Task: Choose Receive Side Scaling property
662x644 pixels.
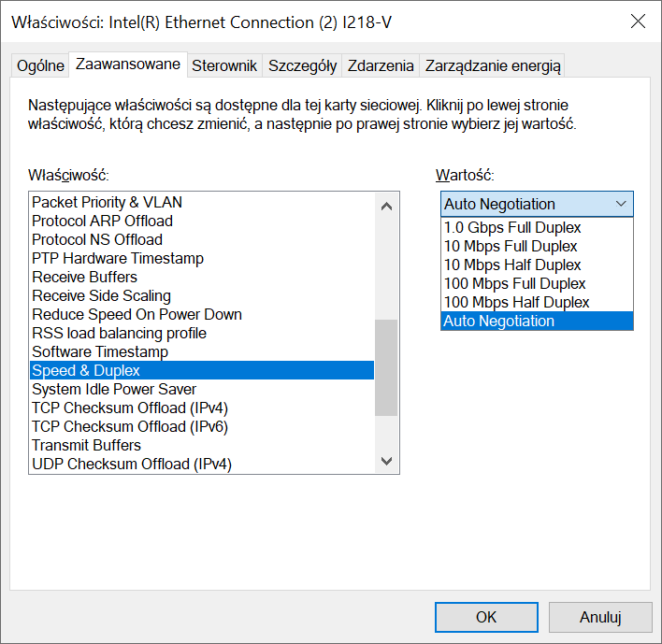Action: point(101,295)
